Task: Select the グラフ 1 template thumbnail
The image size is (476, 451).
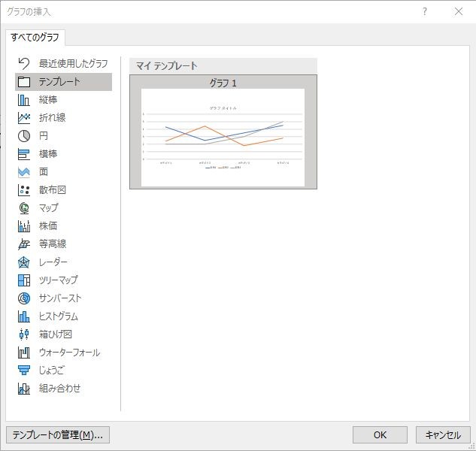Action: (x=223, y=132)
